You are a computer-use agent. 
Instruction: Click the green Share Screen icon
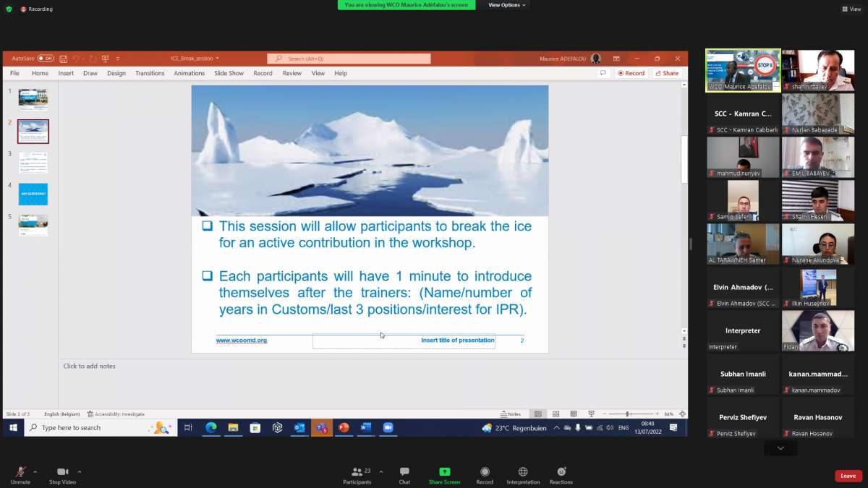click(x=444, y=471)
